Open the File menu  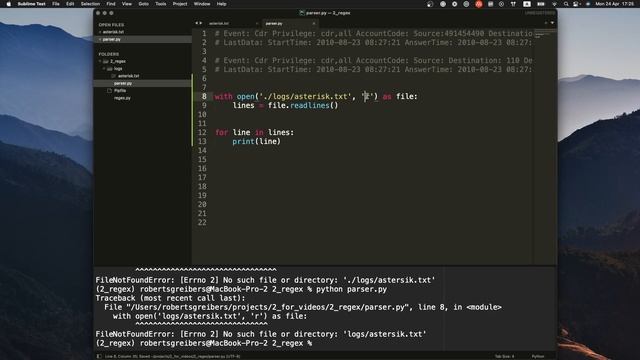(x=56, y=4)
